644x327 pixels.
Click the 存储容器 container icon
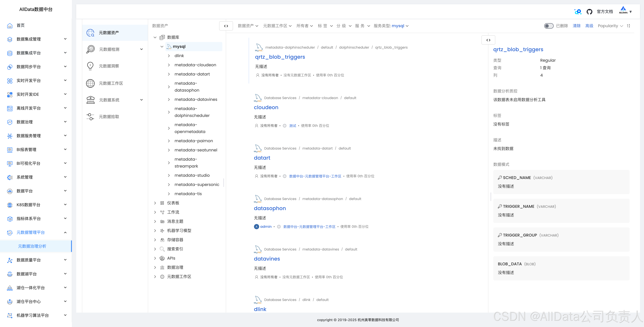[x=162, y=240]
